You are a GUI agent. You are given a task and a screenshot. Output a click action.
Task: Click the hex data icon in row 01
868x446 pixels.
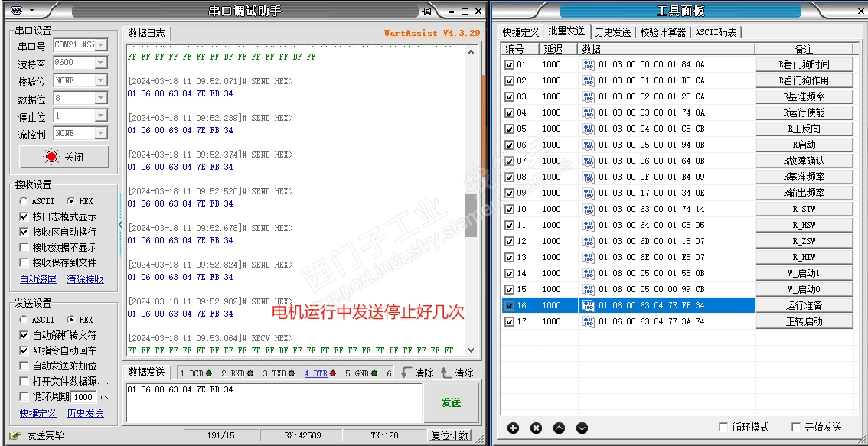pyautogui.click(x=589, y=65)
